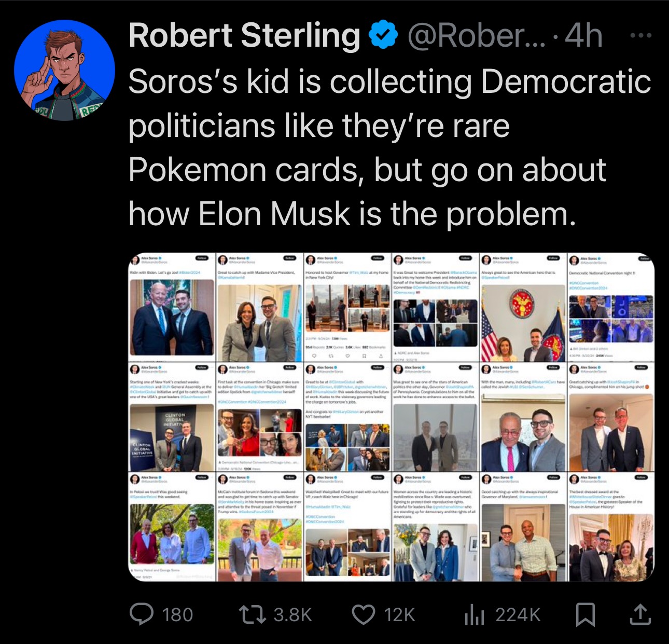Open 'Democratic National Convention night' tile
The image size is (669, 644).
click(610, 308)
